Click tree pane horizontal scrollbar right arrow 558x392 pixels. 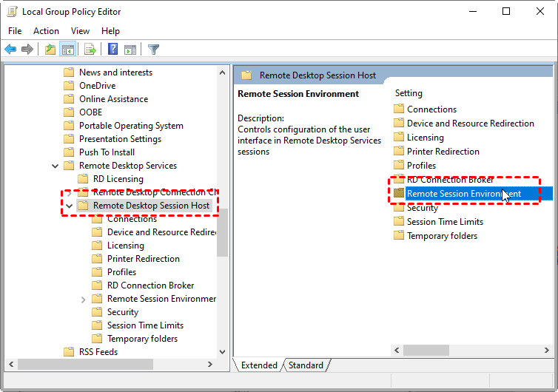pos(210,364)
